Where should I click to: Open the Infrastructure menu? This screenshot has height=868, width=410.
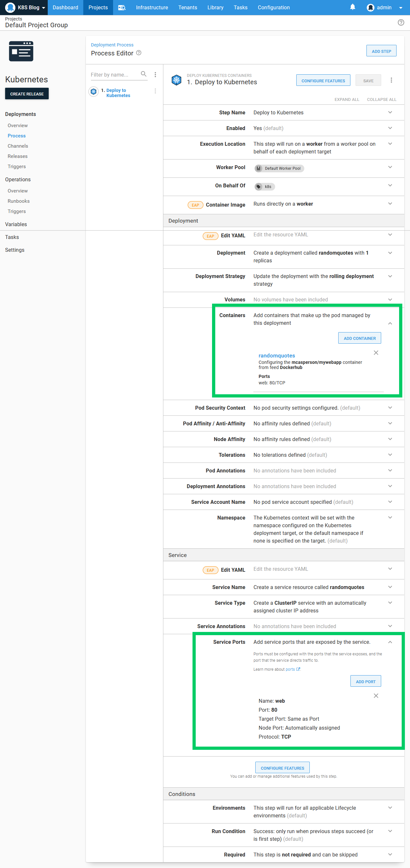pos(152,7)
